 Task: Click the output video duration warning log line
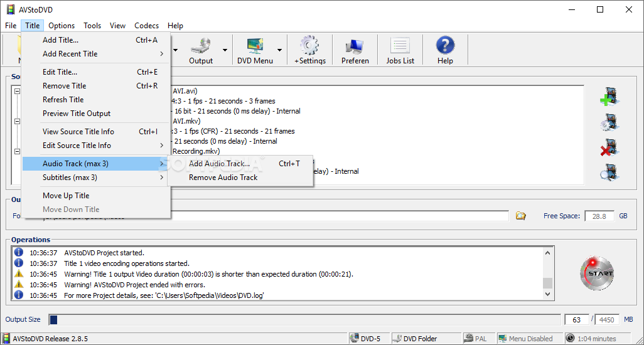click(x=208, y=274)
